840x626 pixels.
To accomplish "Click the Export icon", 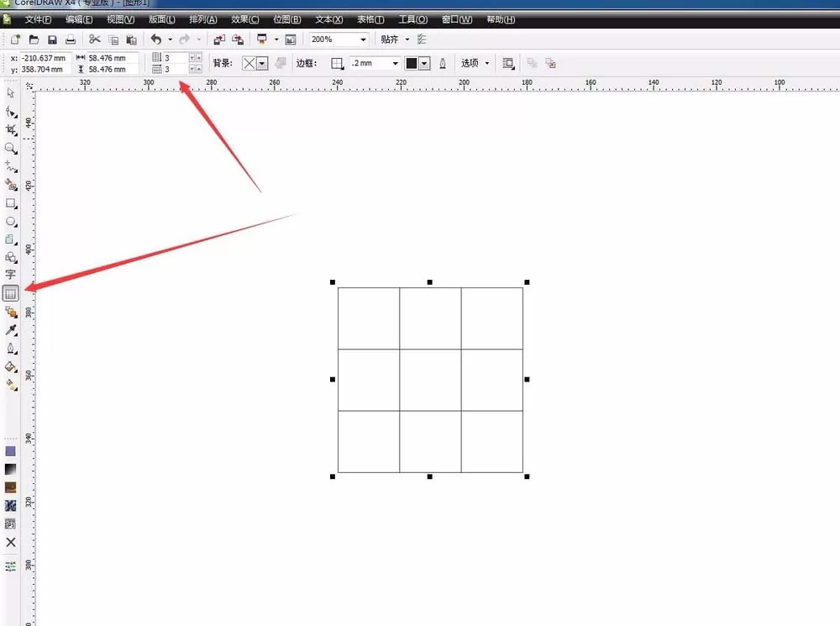I will coord(238,39).
